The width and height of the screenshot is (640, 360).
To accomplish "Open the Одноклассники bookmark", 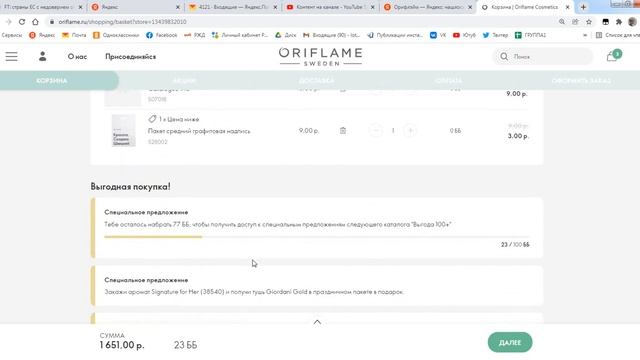I will [x=116, y=35].
